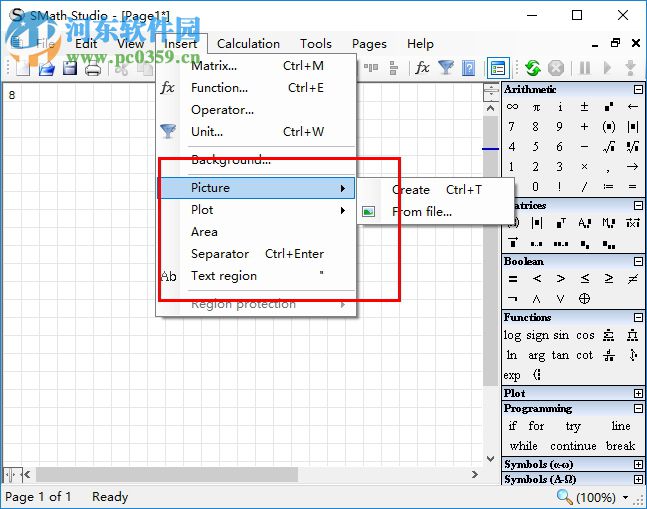The image size is (647, 509).
Task: Insert the less-than-or-equal operator
Action: point(585,279)
